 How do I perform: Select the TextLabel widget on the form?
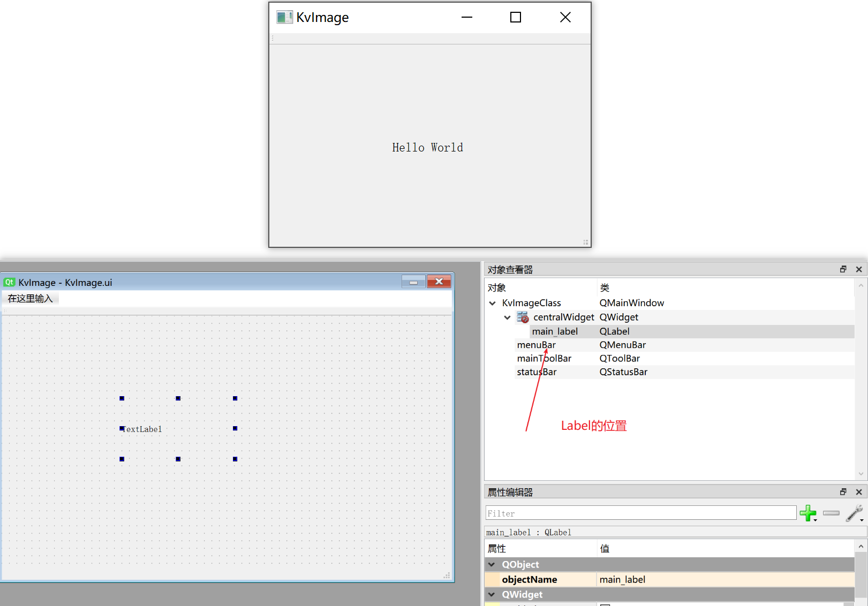[142, 429]
